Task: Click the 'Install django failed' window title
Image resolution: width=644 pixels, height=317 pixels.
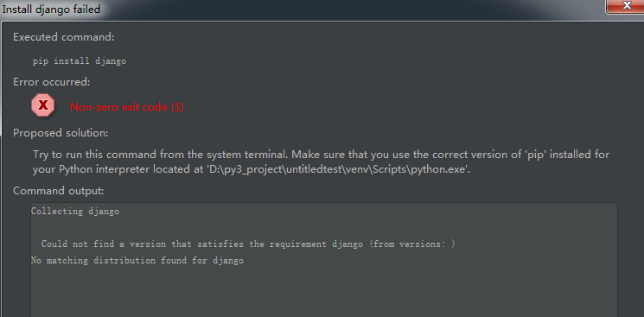Action: pyautogui.click(x=51, y=9)
